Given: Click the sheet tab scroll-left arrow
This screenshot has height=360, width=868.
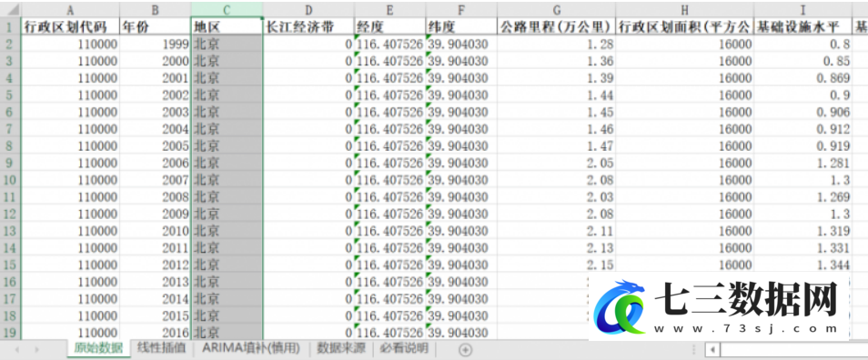Looking at the screenshot, I should 16,349.
